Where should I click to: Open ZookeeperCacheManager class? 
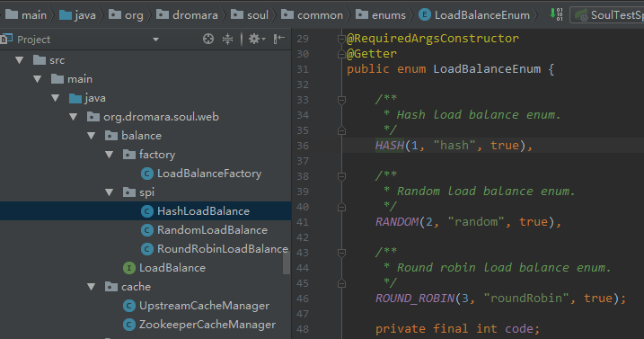[207, 325]
